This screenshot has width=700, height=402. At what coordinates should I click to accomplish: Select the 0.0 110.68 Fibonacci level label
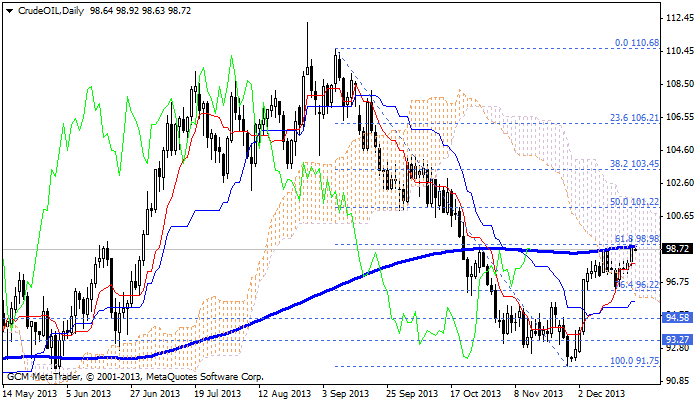[636, 43]
